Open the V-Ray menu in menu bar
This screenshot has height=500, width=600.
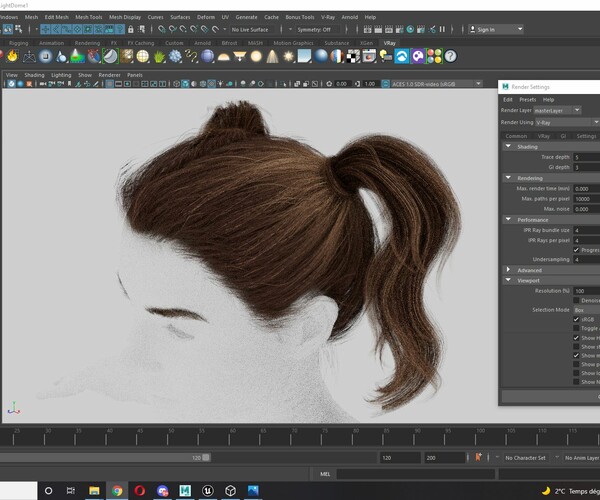coord(328,17)
